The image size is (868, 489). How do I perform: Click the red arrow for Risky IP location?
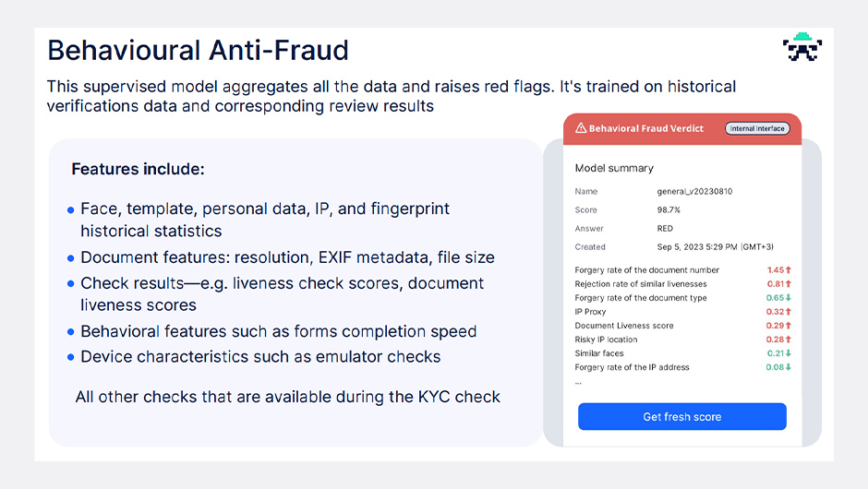789,340
